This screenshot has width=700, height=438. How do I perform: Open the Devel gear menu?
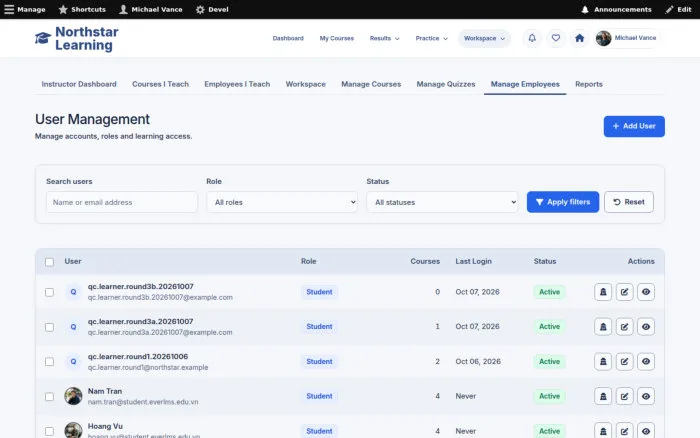(x=212, y=9)
